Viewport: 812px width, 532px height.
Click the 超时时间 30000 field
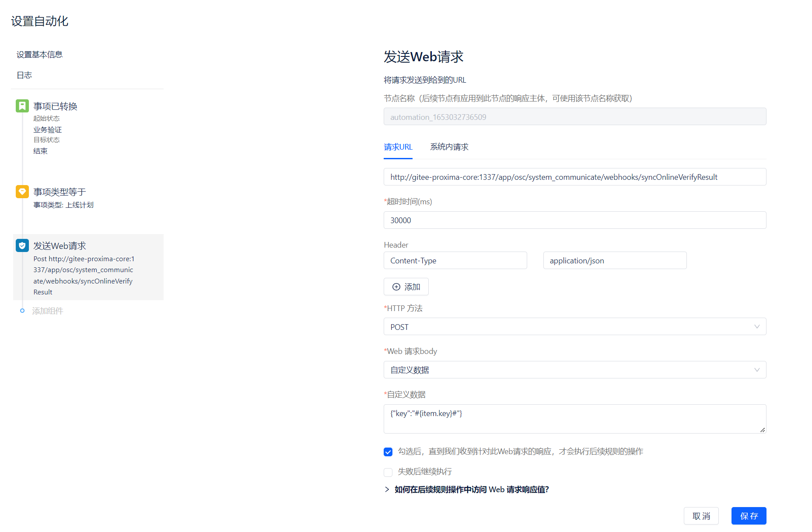(575, 220)
